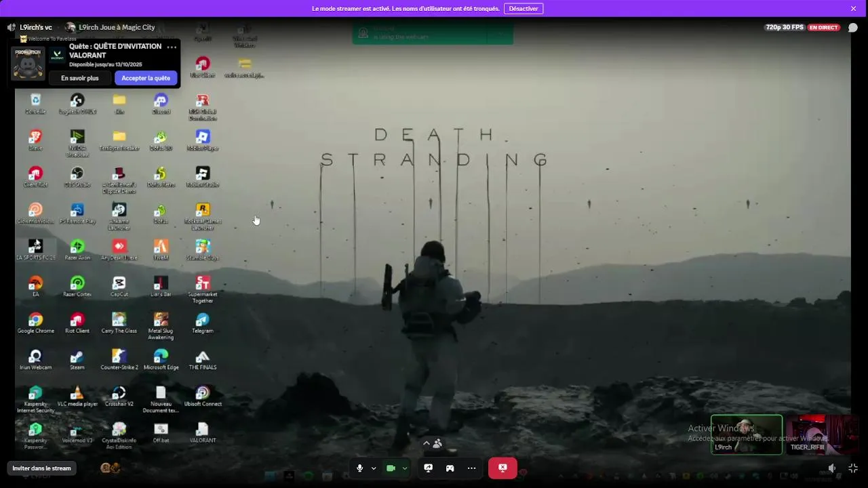Click the 720p 30 FPS quality indicator
This screenshot has height=488, width=868.
click(x=785, y=28)
